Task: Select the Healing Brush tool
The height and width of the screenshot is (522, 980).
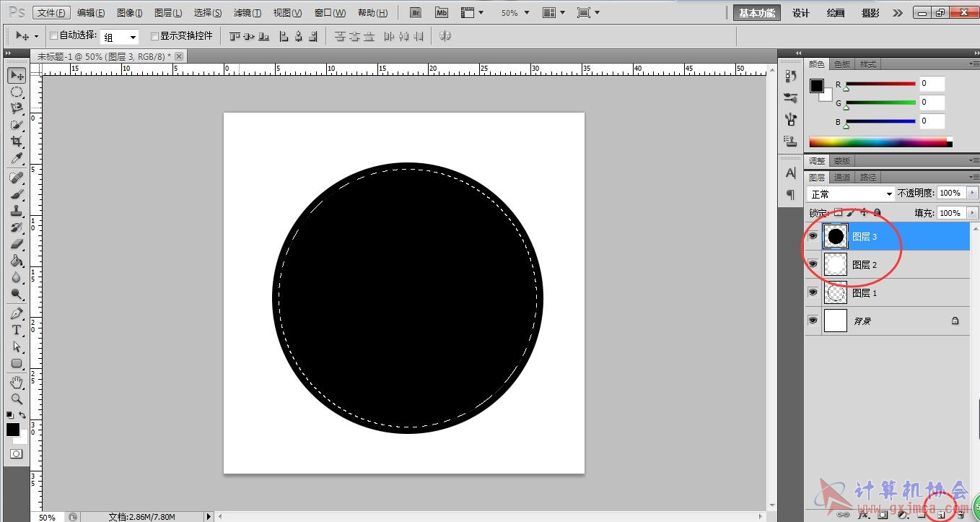Action: (17, 178)
